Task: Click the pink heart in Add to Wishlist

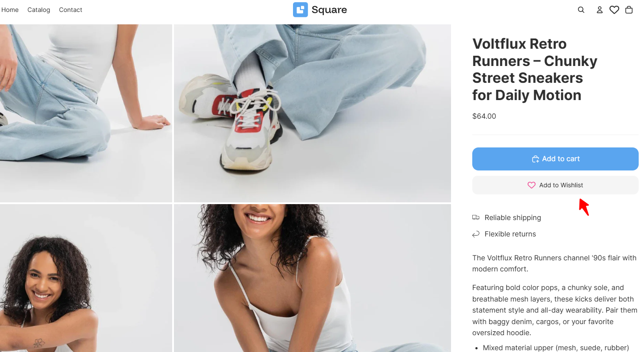Action: pyautogui.click(x=532, y=185)
